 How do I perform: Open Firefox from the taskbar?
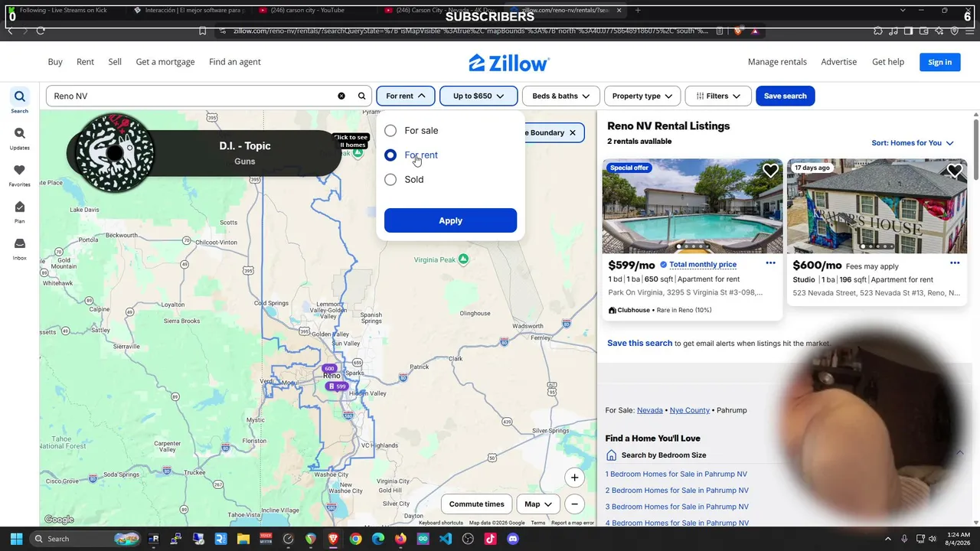pyautogui.click(x=400, y=539)
